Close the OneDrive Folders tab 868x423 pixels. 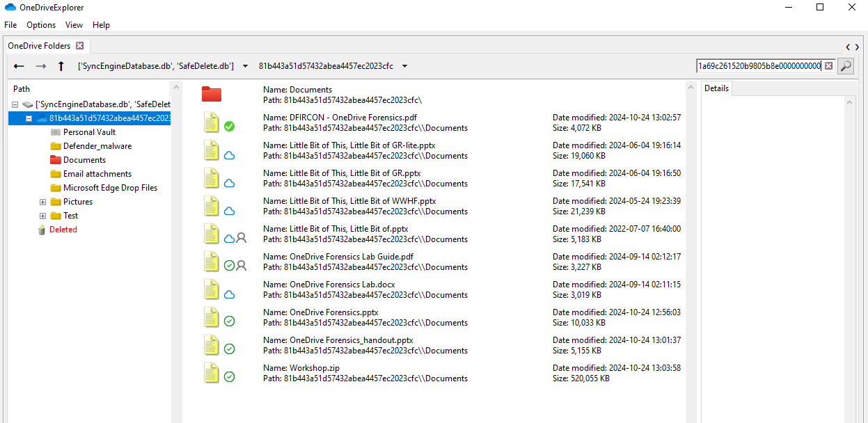[x=79, y=46]
